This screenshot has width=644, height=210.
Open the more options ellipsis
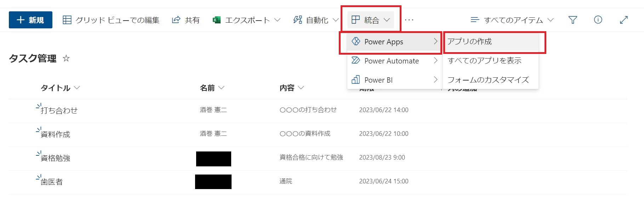pyautogui.click(x=409, y=20)
